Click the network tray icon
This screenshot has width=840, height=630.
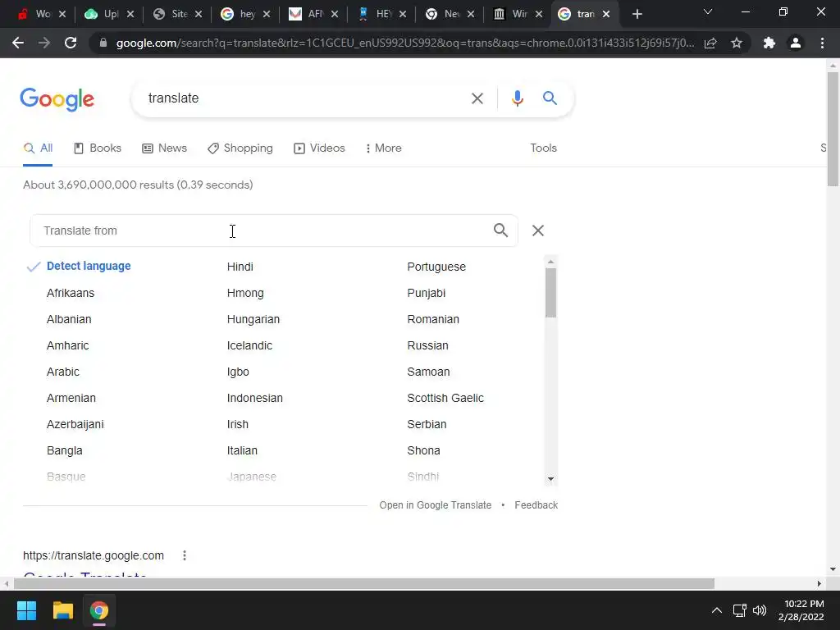click(739, 610)
